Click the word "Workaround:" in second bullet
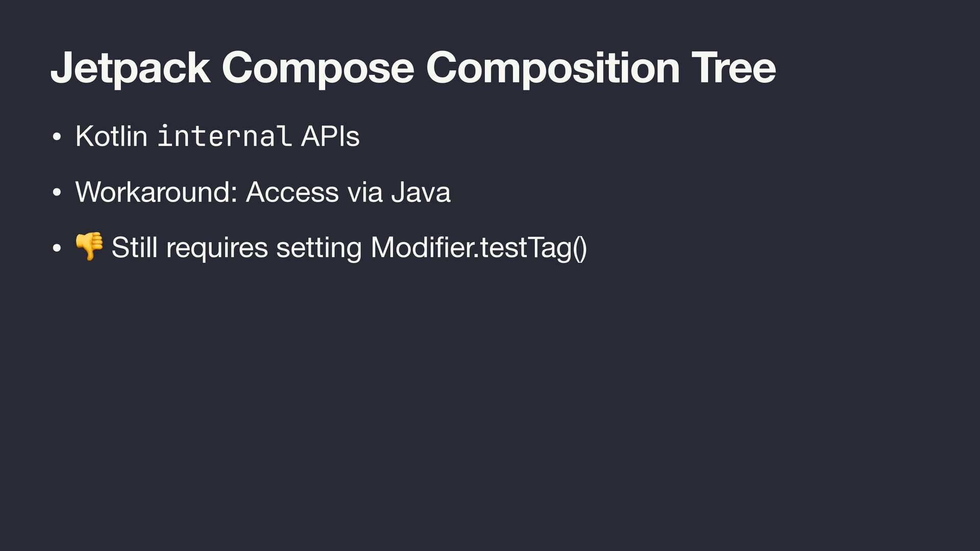The width and height of the screenshot is (980, 551). tap(156, 192)
